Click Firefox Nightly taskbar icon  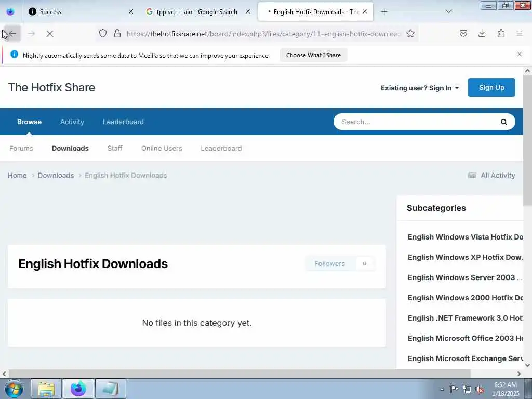(78, 389)
